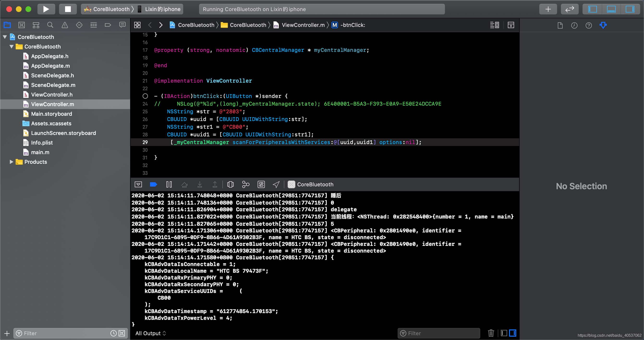Step over in debugger

point(184,184)
